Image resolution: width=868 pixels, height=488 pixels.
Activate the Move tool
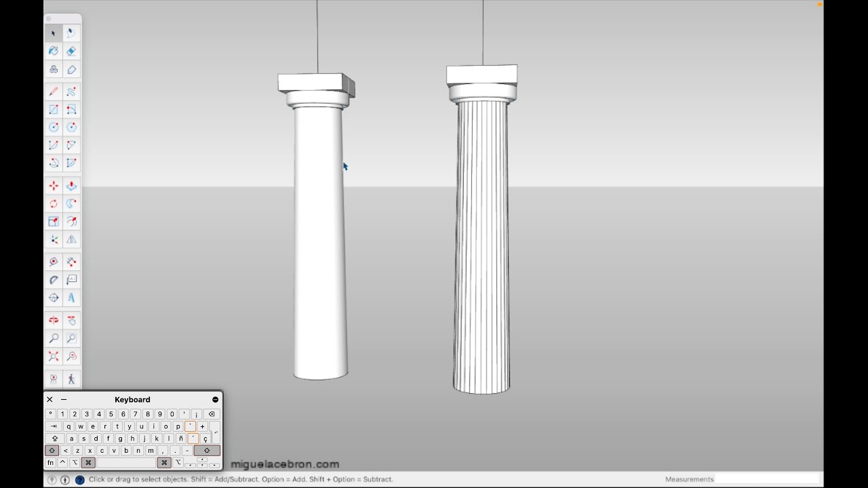(54, 186)
